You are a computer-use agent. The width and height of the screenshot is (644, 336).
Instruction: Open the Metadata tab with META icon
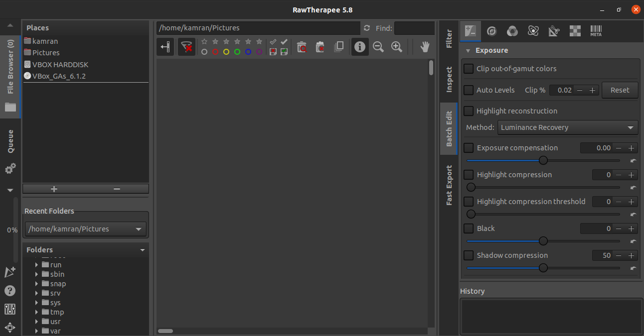[x=596, y=31]
